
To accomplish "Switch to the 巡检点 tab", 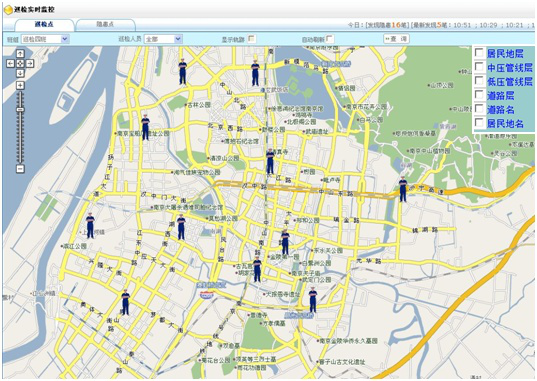I will click(44, 25).
